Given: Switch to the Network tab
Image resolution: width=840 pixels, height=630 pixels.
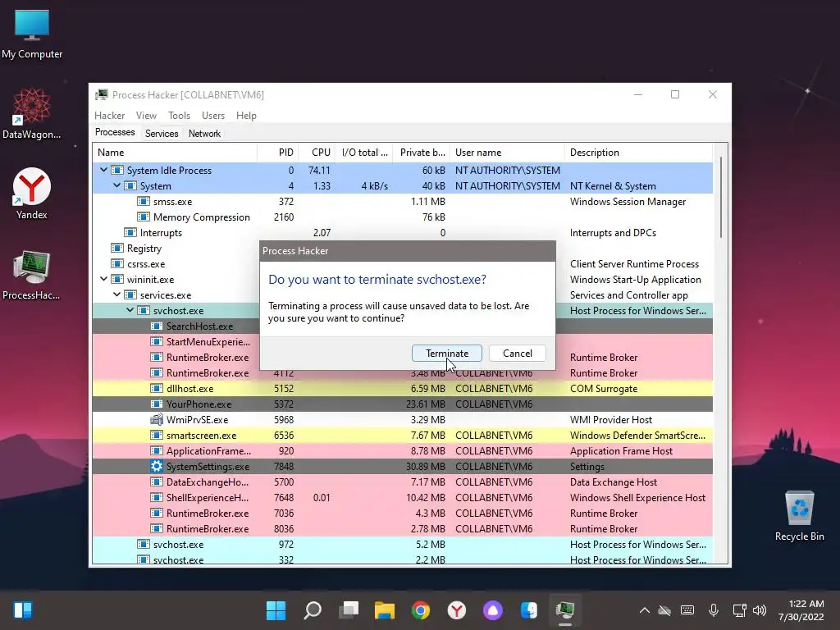Looking at the screenshot, I should pyautogui.click(x=204, y=134).
